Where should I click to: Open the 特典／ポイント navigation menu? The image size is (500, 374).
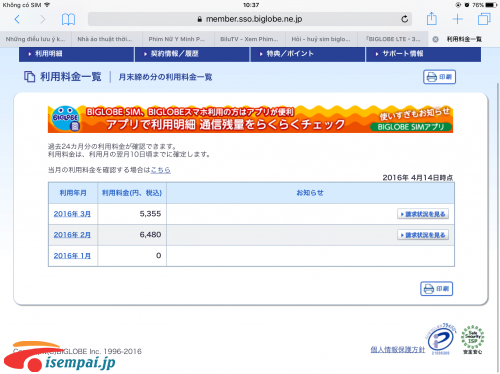pyautogui.click(x=308, y=54)
